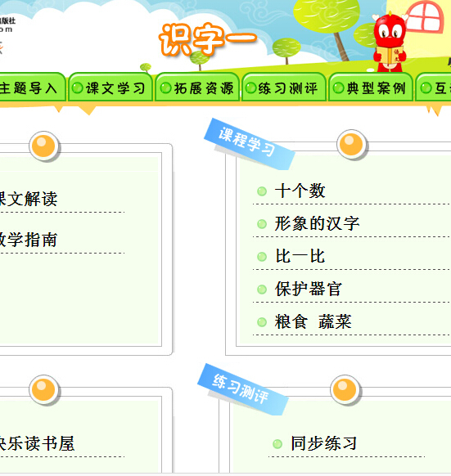
Task: Open the 形象的汉字 lesson link
Action: [317, 224]
